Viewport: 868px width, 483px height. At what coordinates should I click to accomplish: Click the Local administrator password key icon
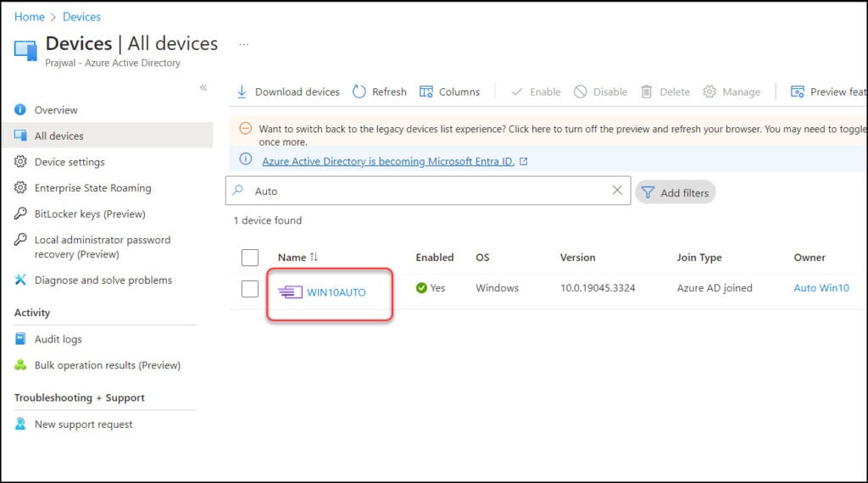[20, 240]
